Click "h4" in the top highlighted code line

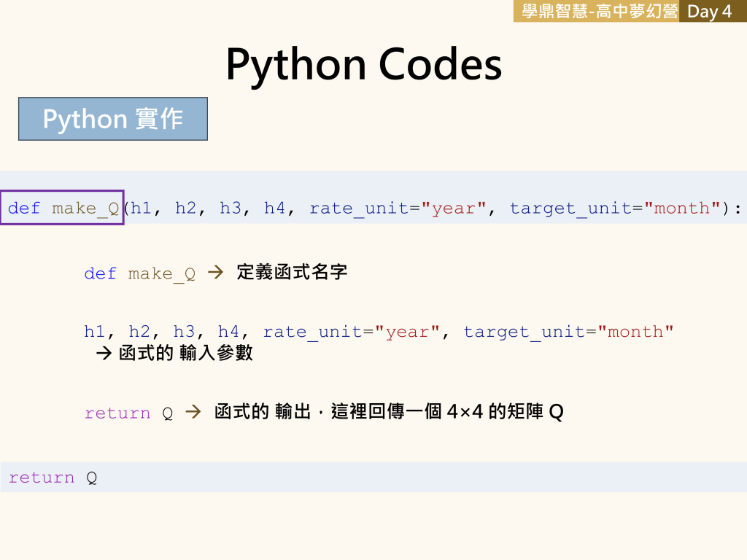(274, 209)
